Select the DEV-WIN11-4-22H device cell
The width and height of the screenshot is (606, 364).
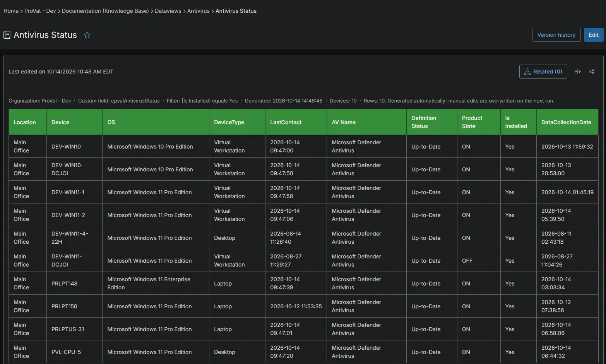click(75, 238)
